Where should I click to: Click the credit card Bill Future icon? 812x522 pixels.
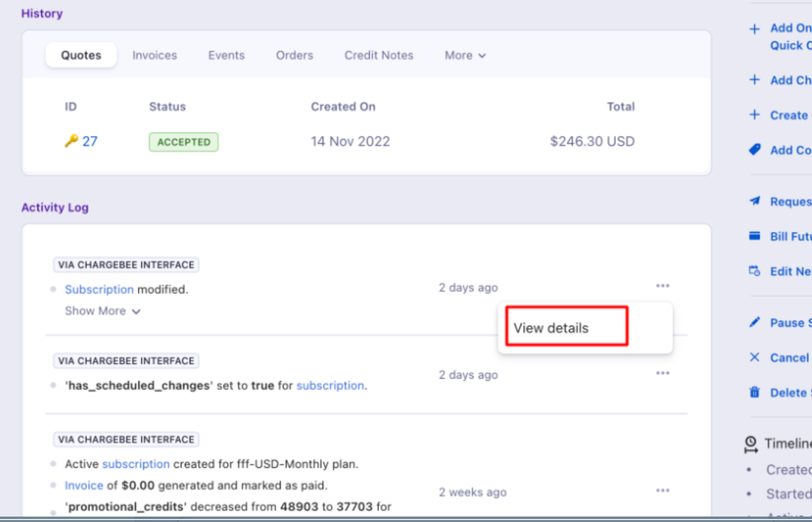(x=755, y=236)
